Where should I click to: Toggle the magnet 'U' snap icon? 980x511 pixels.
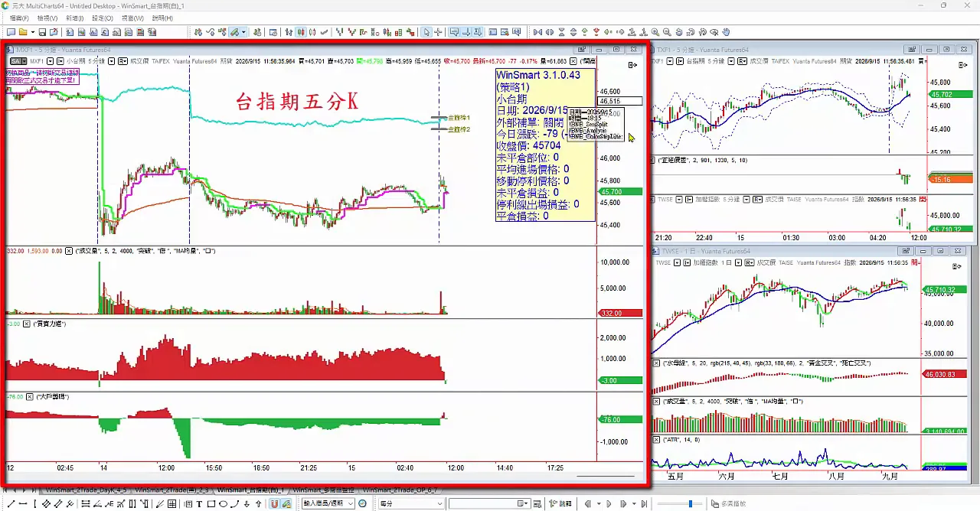[x=274, y=504]
